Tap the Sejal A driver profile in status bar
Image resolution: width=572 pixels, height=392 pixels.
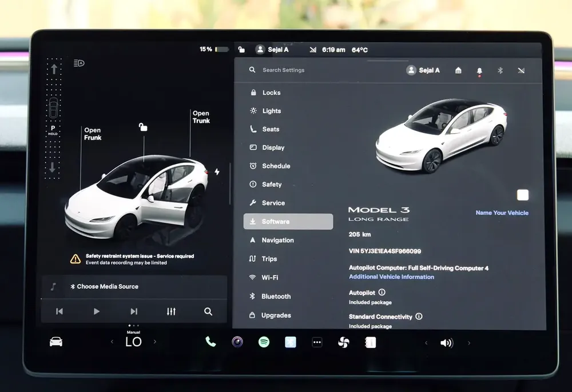[x=272, y=50]
